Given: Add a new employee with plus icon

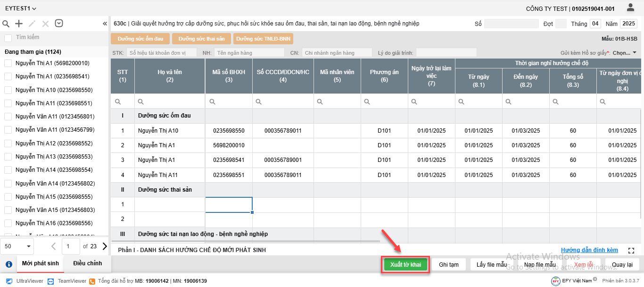Looking at the screenshot, I should [x=19, y=24].
